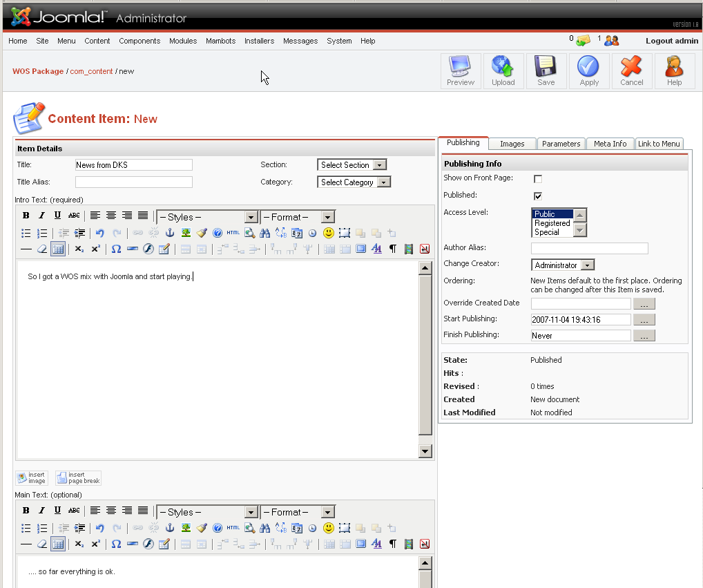Insert bullet list in Intro Text editor

point(26,234)
